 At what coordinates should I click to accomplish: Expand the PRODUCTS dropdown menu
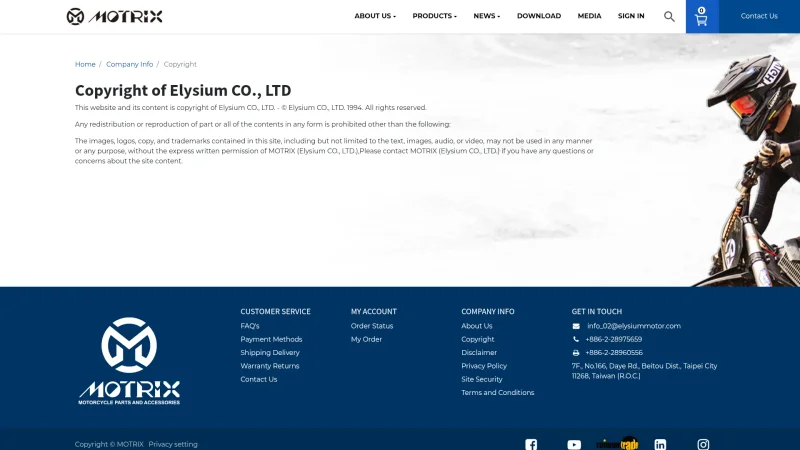[x=435, y=16]
